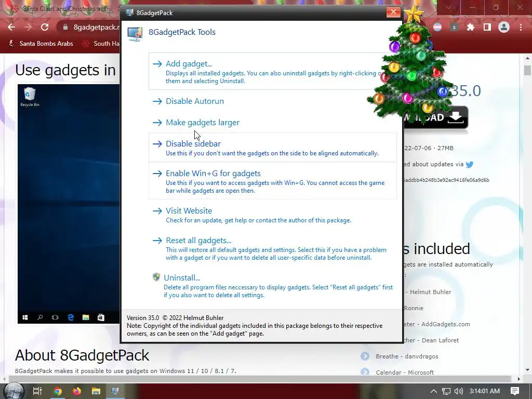Open volume control tray icon

click(458, 391)
